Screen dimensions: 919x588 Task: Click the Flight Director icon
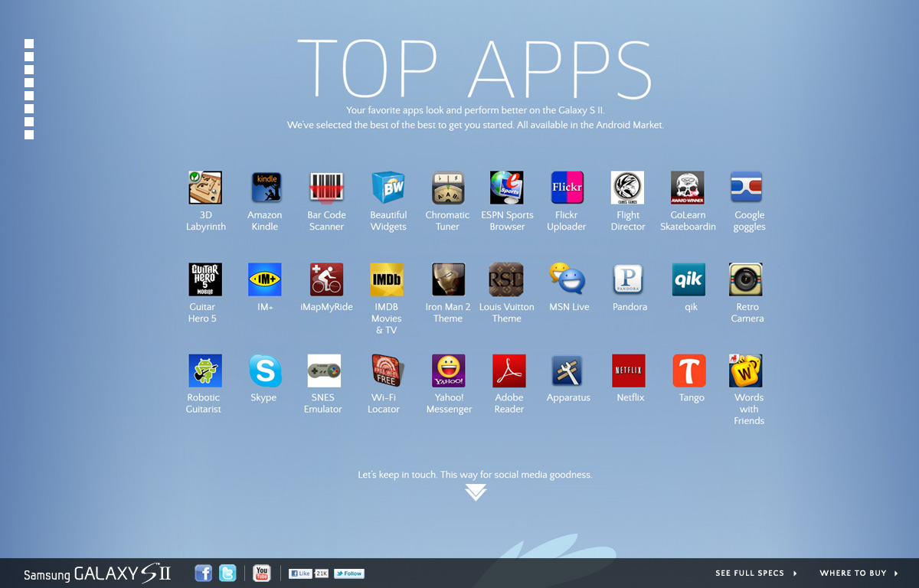click(x=628, y=188)
